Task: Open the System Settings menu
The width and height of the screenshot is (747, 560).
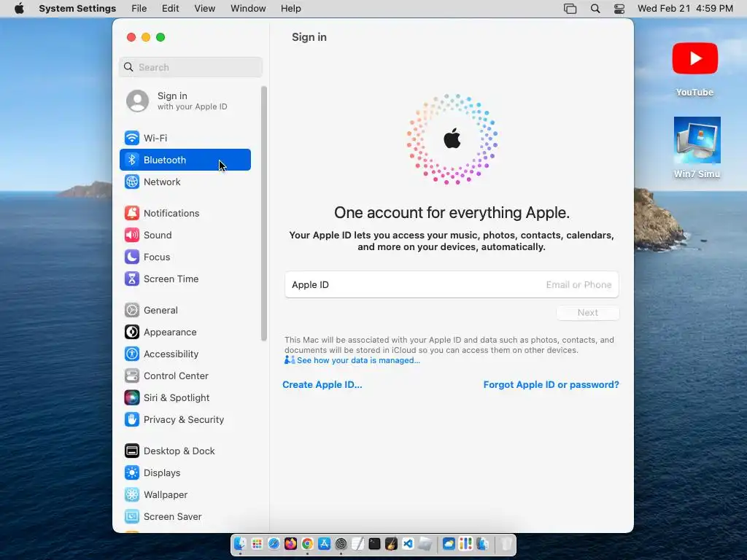Action: (x=77, y=9)
